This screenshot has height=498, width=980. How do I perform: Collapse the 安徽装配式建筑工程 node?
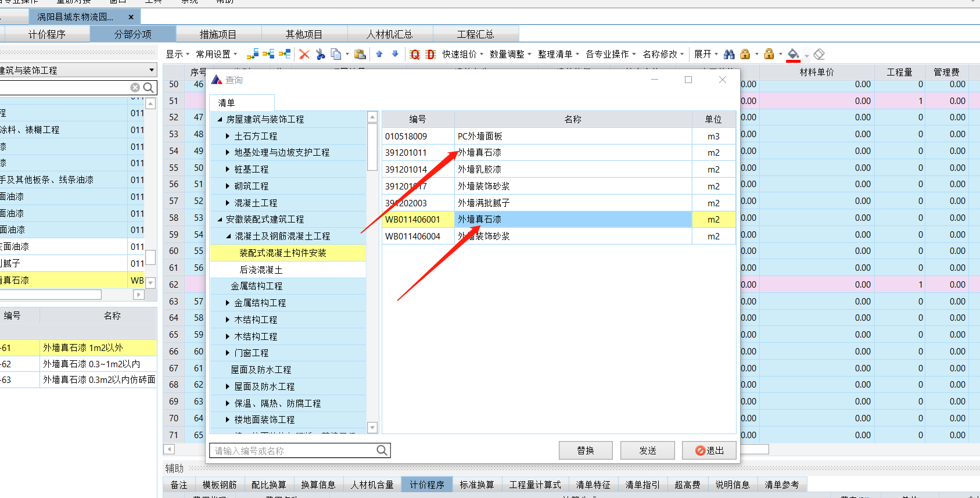[220, 220]
